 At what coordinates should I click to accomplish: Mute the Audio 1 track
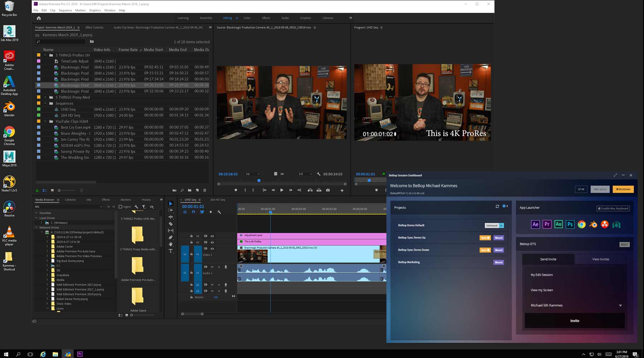pos(212,267)
